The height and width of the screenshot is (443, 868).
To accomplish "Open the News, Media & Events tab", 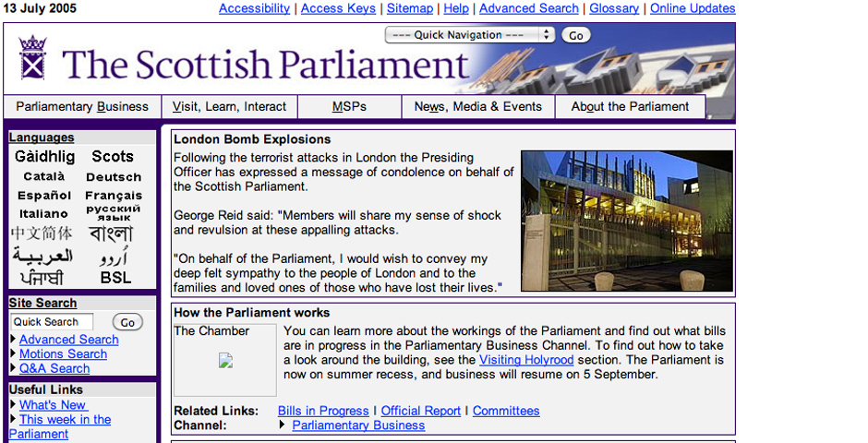I will coord(478,107).
